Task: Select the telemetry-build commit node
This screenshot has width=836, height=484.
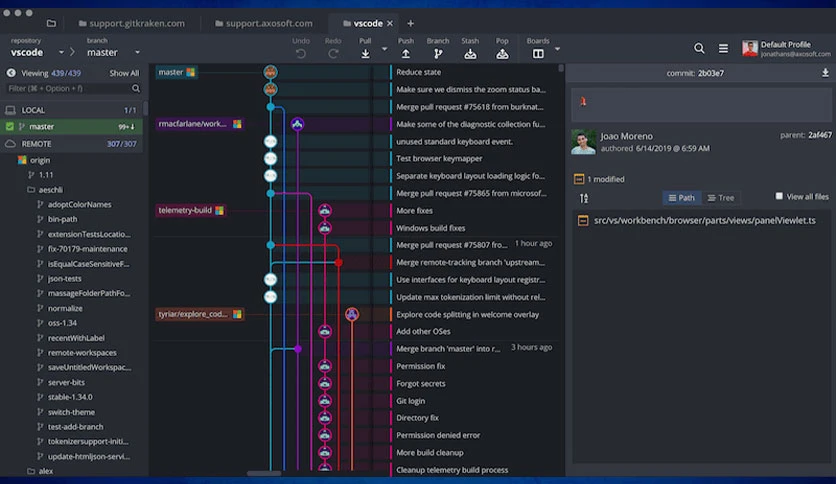Action: tap(325, 210)
